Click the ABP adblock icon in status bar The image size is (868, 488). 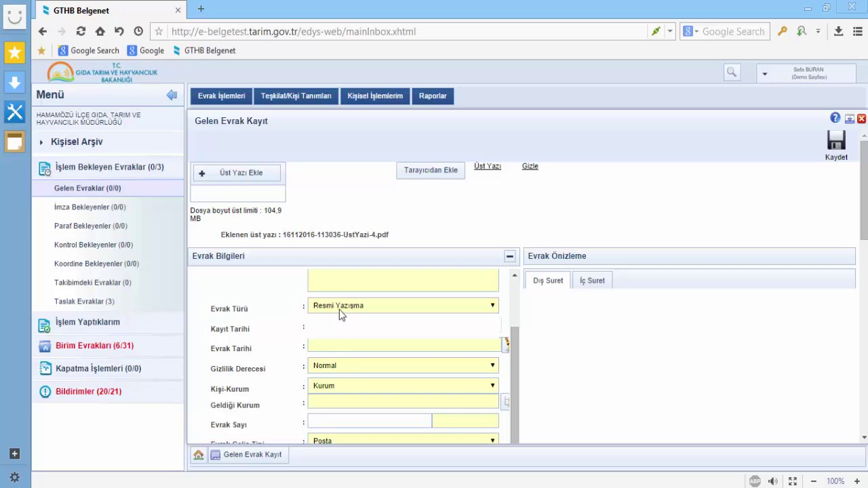pos(755,481)
